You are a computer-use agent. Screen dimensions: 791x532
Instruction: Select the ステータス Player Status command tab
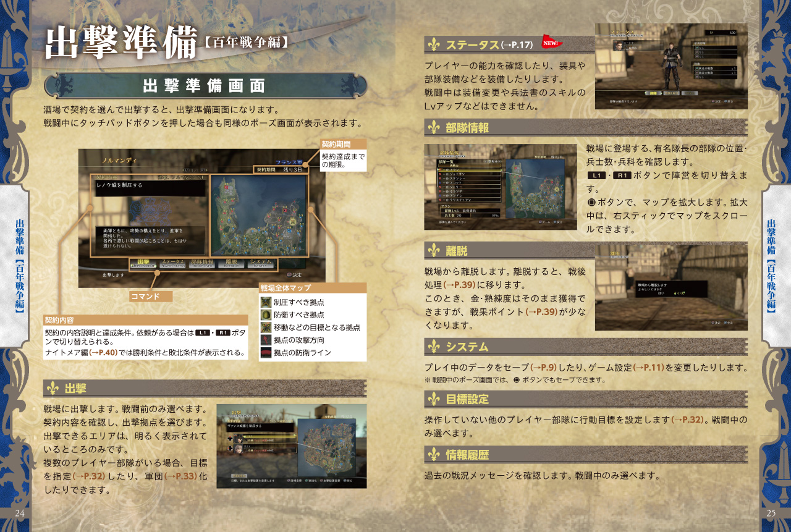point(172,264)
